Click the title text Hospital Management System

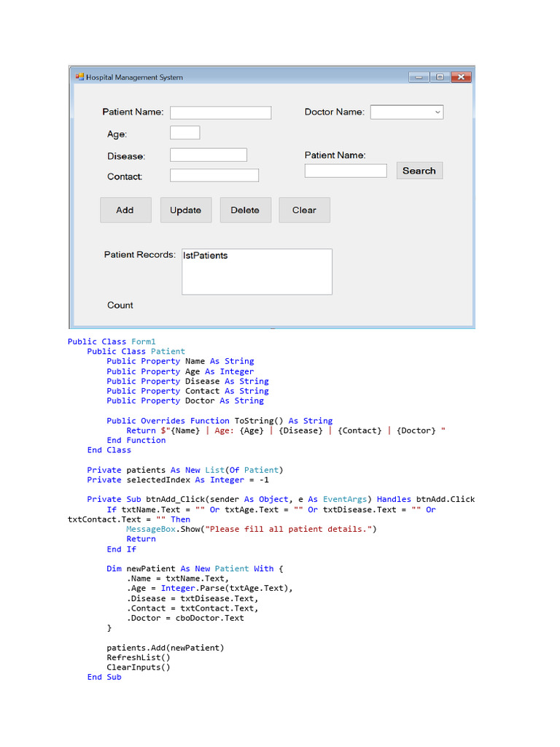[x=134, y=77]
